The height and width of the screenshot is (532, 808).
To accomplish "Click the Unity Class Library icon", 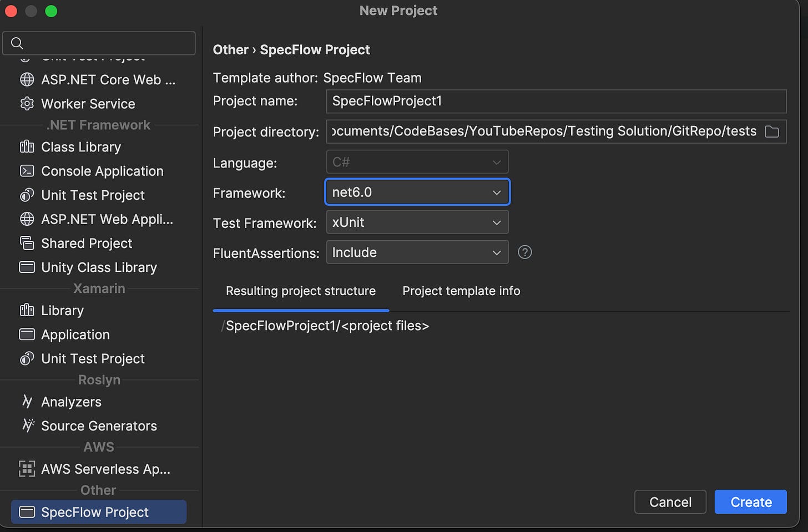I will [x=27, y=267].
